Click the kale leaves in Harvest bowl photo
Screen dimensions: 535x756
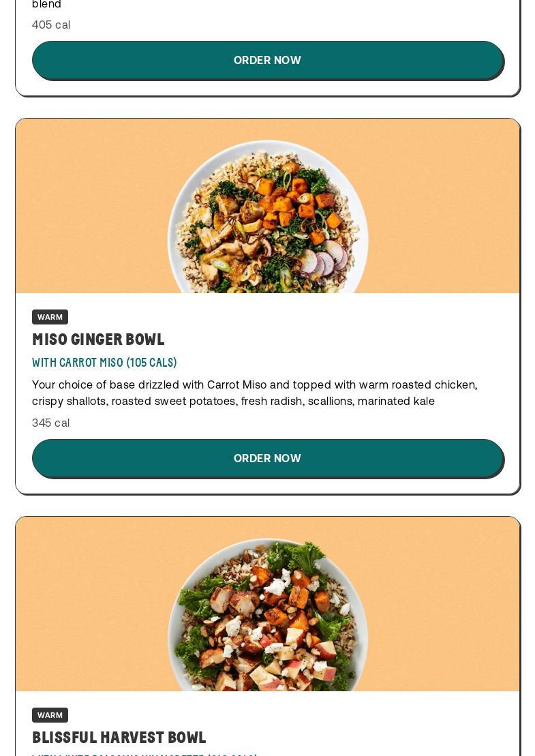(x=294, y=558)
